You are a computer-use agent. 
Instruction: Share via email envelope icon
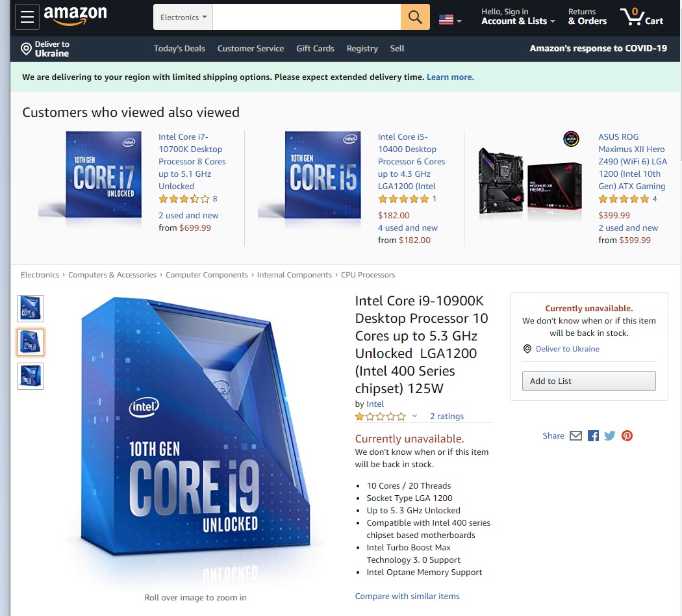point(575,435)
